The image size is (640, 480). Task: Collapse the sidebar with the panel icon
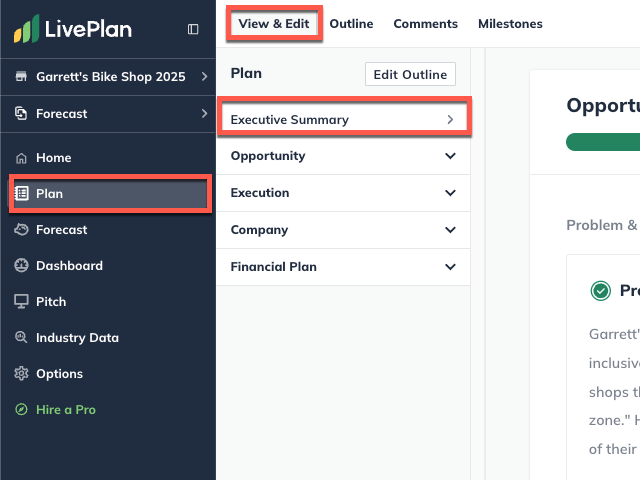[193, 29]
